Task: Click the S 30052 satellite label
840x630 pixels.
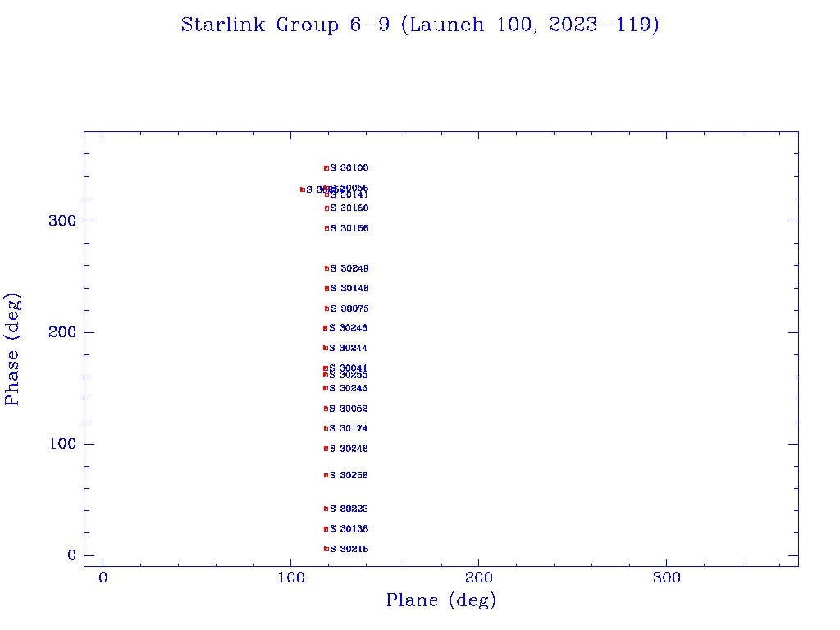Action: tap(349, 409)
